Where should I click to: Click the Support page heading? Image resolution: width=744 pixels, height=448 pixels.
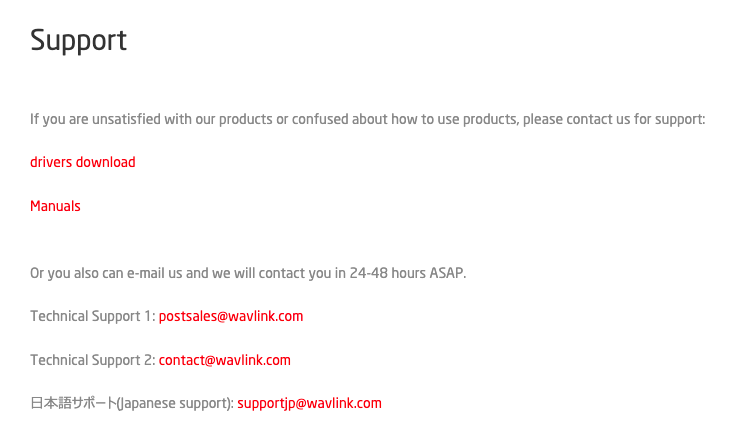pos(78,40)
